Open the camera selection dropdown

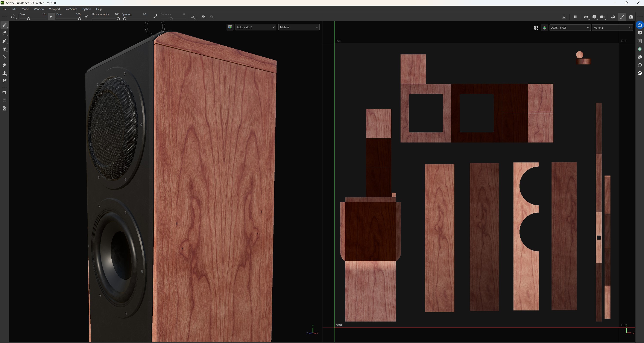pyautogui.click(x=603, y=17)
